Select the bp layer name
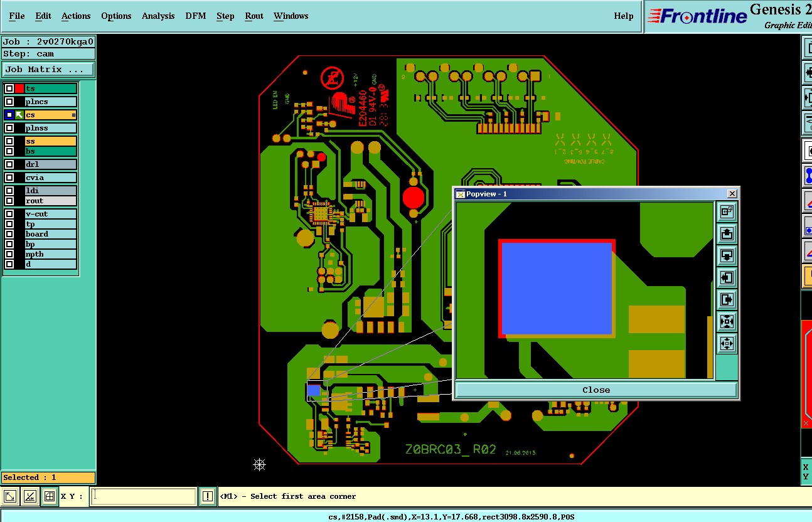 (x=51, y=244)
